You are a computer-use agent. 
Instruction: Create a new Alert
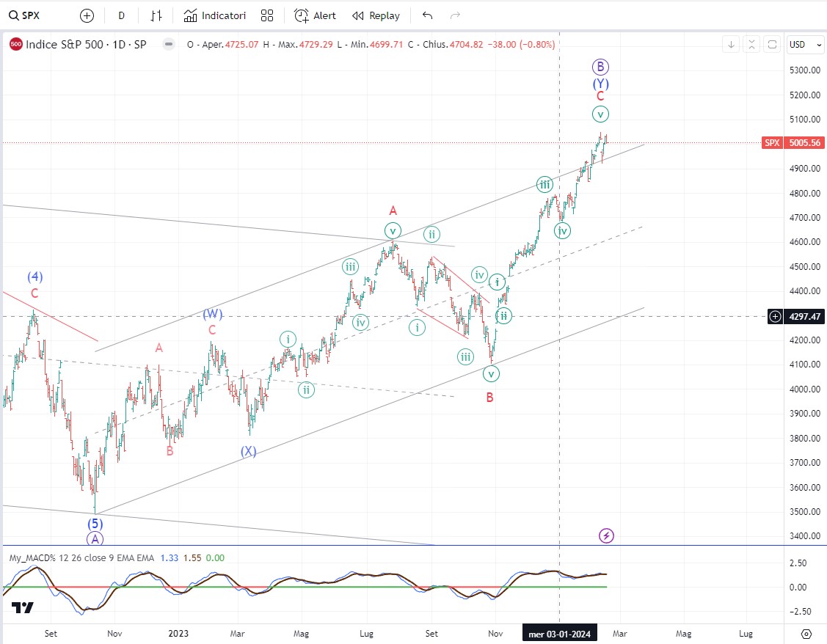click(315, 16)
